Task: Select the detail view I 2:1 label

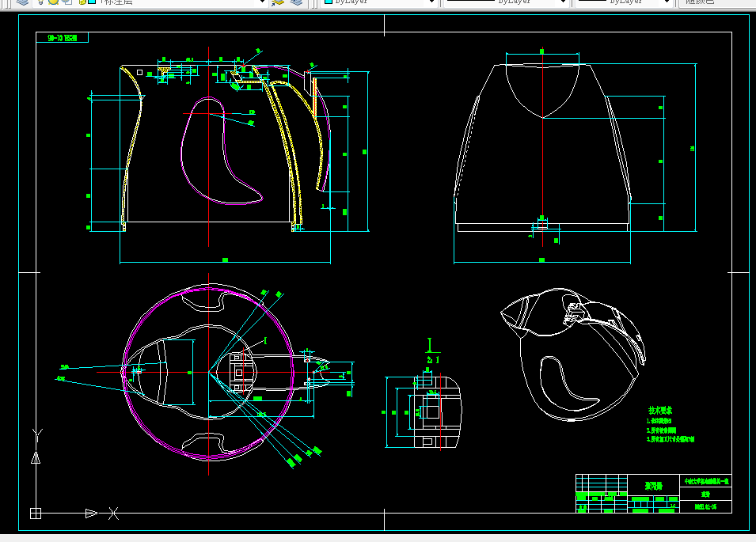Action: [432, 351]
